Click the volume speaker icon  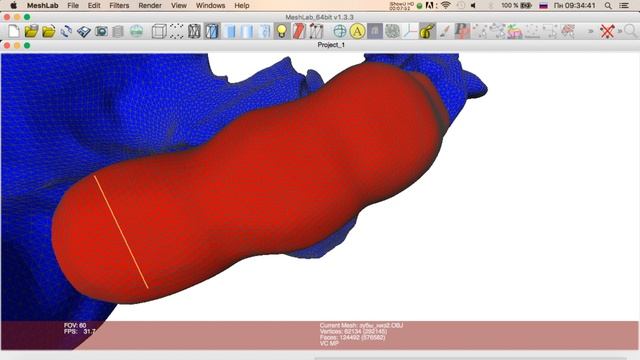coord(473,5)
